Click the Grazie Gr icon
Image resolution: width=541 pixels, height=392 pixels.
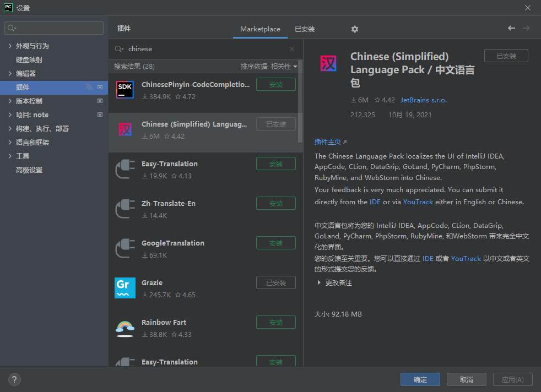pos(125,288)
